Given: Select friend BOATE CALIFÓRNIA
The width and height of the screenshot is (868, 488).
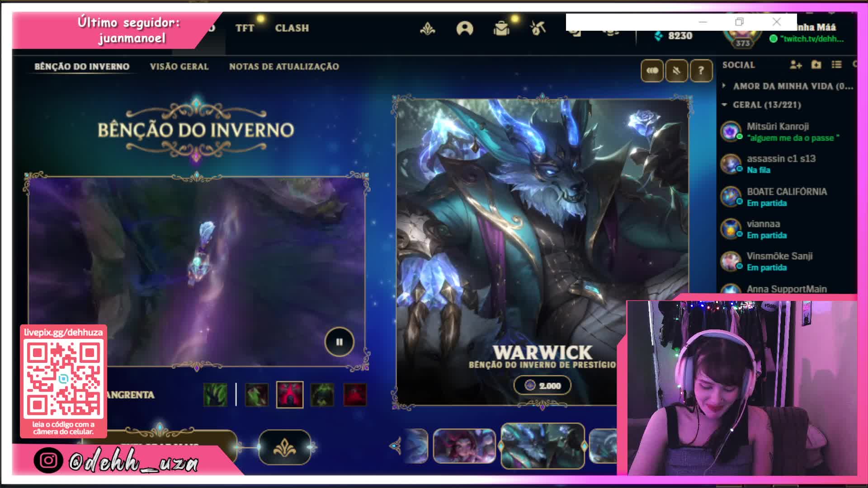Looking at the screenshot, I should click(787, 197).
